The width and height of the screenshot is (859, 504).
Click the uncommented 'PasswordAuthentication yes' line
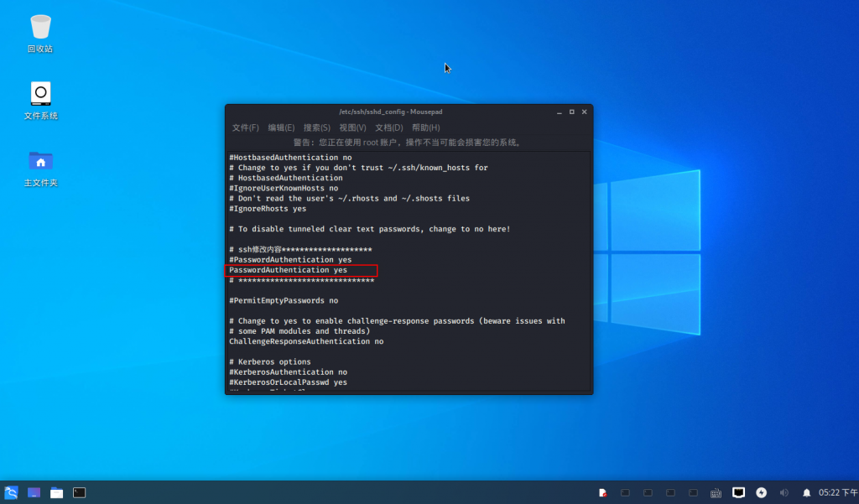point(289,270)
